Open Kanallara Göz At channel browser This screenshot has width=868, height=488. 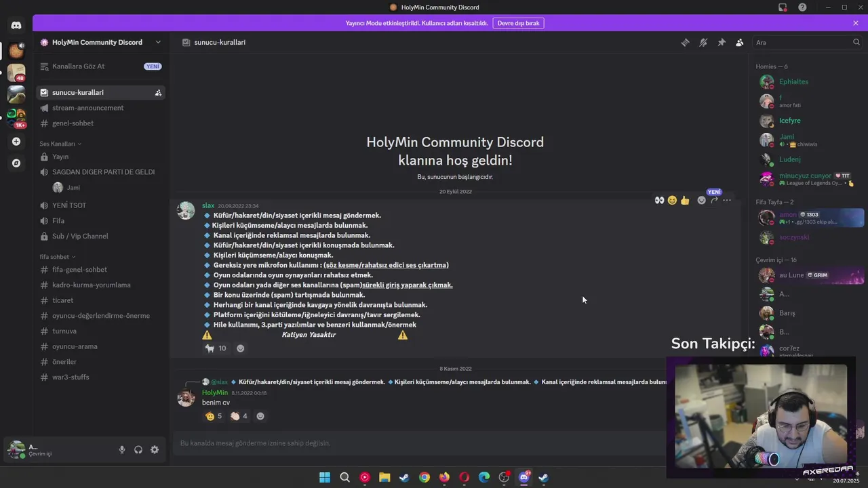coord(100,66)
